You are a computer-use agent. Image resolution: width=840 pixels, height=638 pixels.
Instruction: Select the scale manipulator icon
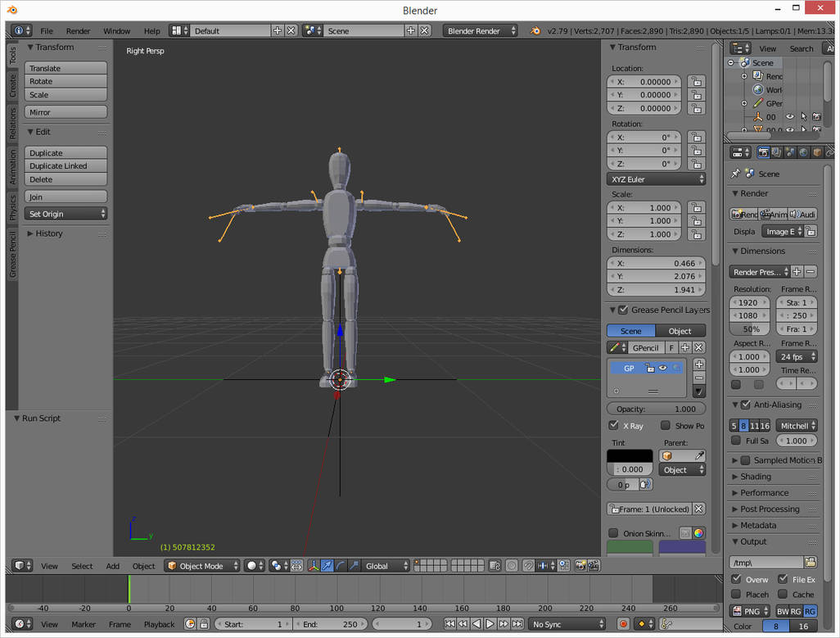(354, 566)
